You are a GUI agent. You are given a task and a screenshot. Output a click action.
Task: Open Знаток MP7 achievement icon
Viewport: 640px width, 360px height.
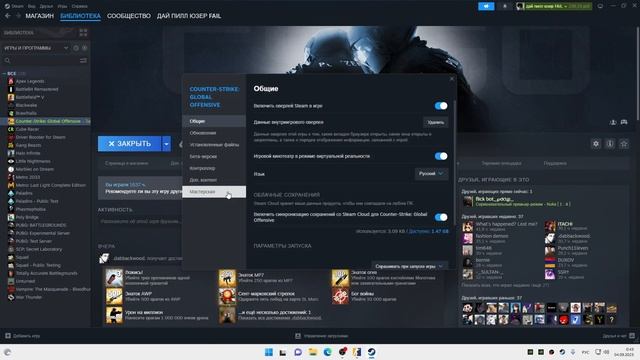pos(227,278)
